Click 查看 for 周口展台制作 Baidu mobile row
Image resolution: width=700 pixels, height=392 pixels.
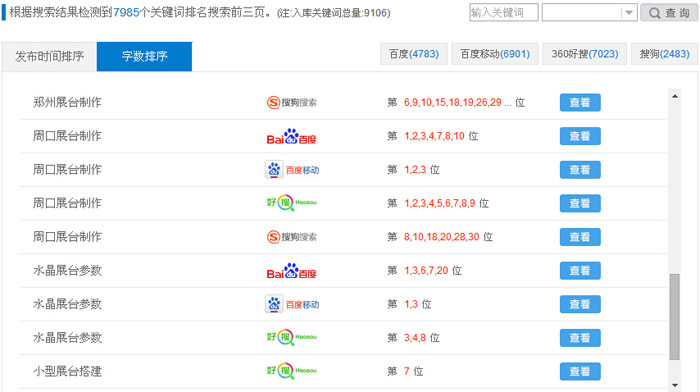(580, 170)
